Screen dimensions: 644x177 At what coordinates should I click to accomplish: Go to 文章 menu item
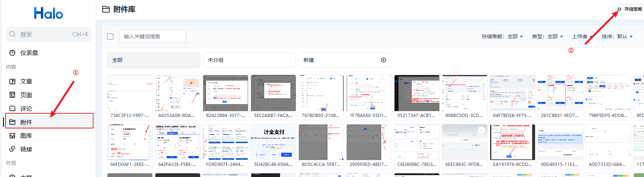click(x=49, y=81)
